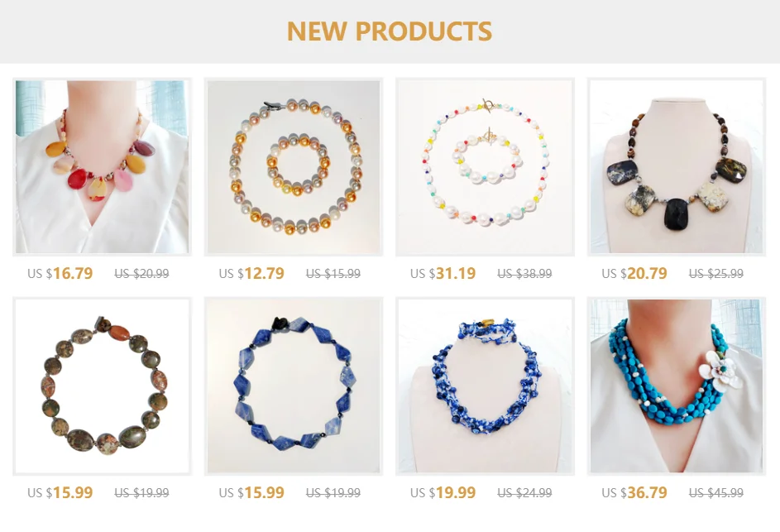Viewport: 780px width, 532px height.
Task: Open the gold pearl necklace and bracelet set
Action: [x=294, y=167]
